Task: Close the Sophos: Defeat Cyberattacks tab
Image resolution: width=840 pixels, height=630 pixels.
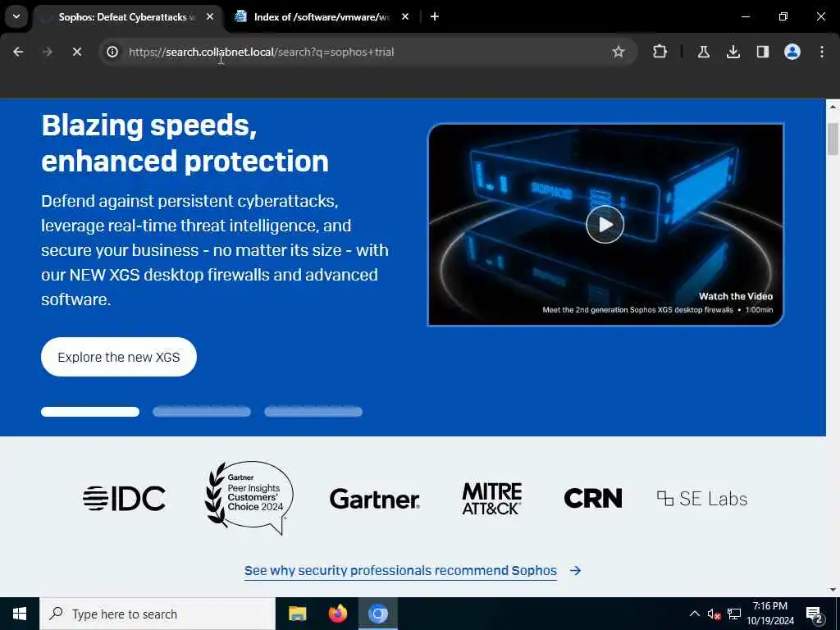Action: point(210,17)
